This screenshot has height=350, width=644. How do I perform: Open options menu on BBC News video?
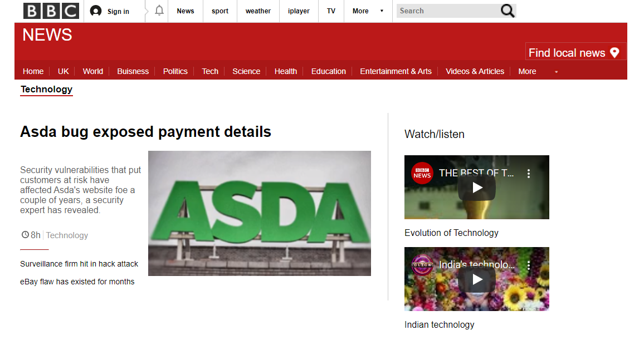coord(529,174)
